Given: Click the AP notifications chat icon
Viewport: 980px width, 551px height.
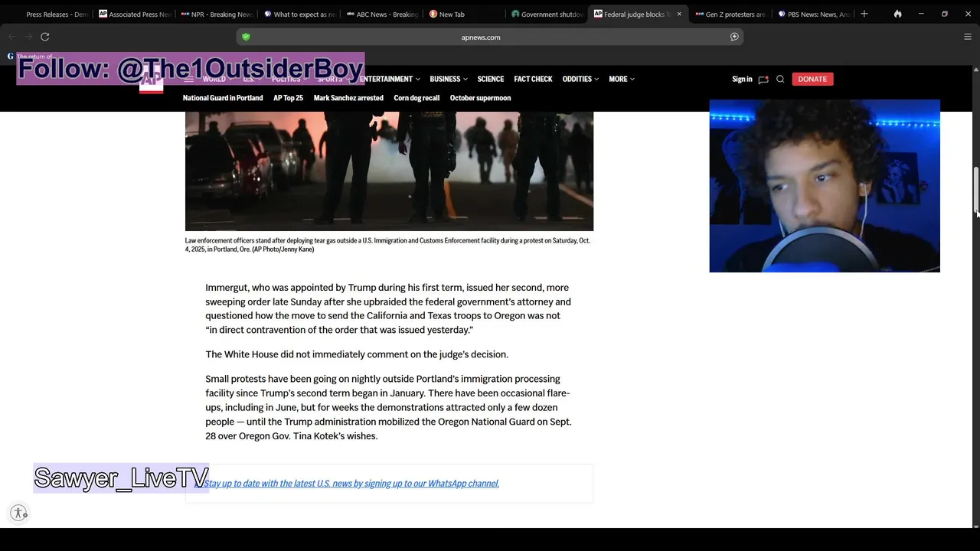Looking at the screenshot, I should point(763,79).
